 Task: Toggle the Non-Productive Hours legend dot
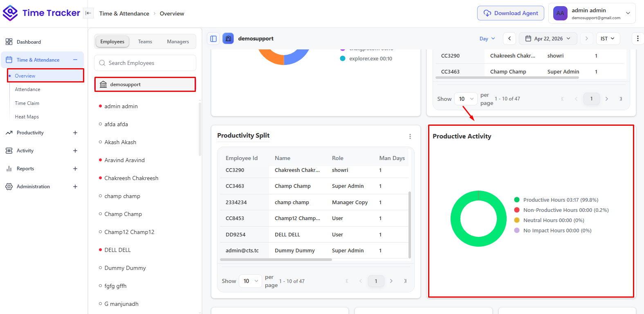pos(517,210)
